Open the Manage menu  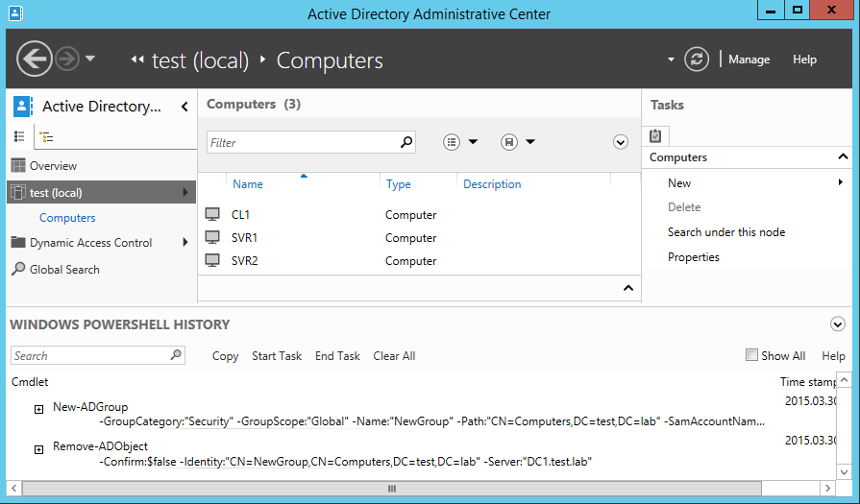coord(749,60)
